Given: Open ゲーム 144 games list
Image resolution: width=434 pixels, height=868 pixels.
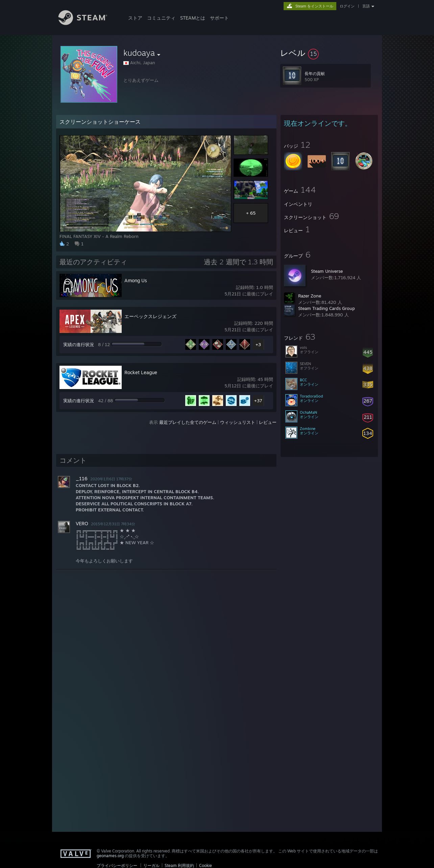Looking at the screenshot, I should click(x=300, y=190).
